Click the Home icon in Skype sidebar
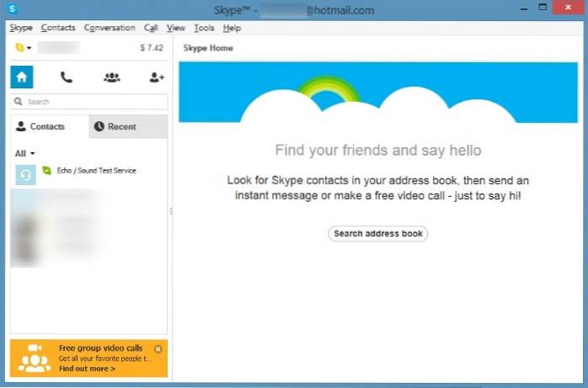This screenshot has height=388, width=588. point(22,77)
